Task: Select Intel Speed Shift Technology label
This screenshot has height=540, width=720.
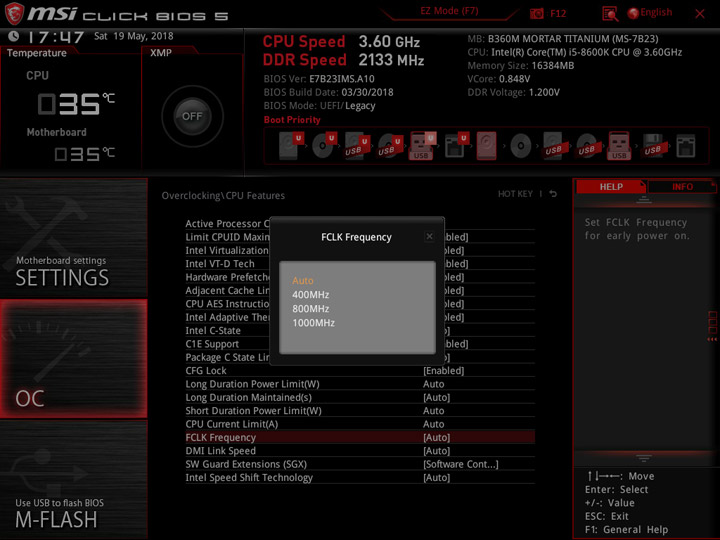Action: [x=249, y=478]
